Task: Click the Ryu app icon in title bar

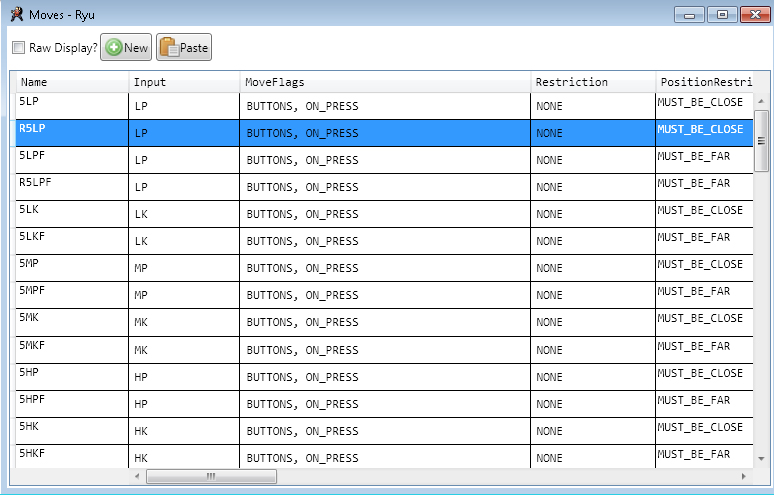Action: [x=17, y=14]
